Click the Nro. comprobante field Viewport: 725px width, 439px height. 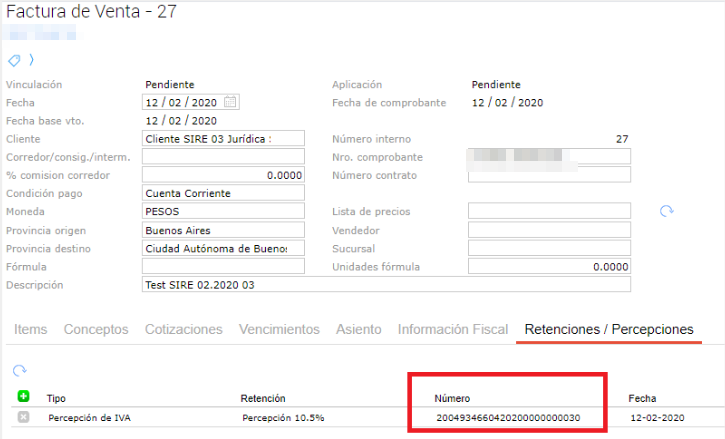549,157
